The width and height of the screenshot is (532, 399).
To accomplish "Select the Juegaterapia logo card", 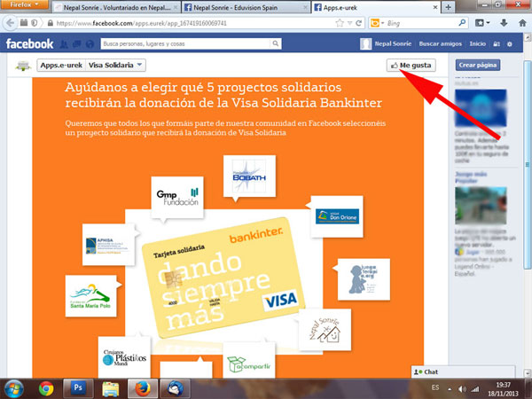I will tap(364, 279).
